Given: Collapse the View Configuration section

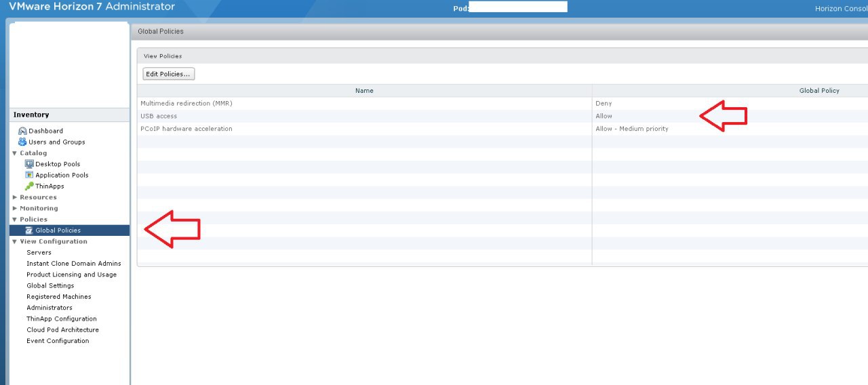Looking at the screenshot, I should 14,241.
